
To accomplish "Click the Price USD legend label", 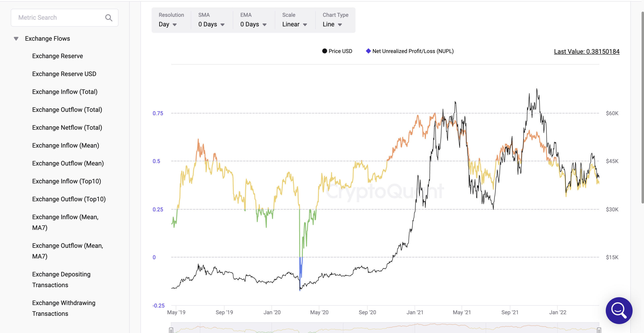I will click(x=340, y=51).
